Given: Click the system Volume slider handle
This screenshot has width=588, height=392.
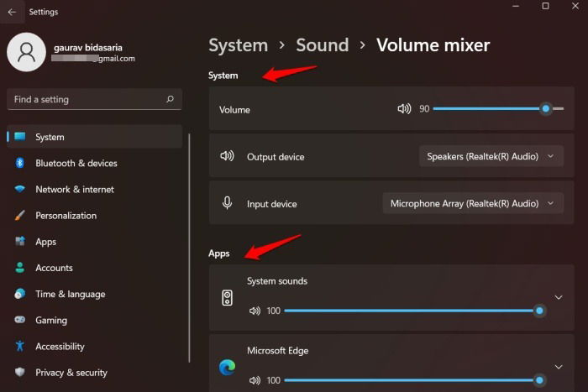Looking at the screenshot, I should (x=546, y=108).
